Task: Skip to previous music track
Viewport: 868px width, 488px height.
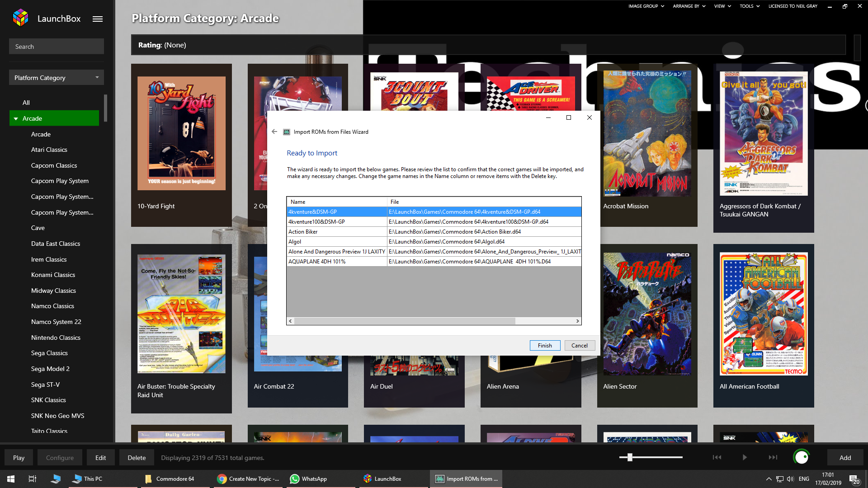Action: pos(717,457)
